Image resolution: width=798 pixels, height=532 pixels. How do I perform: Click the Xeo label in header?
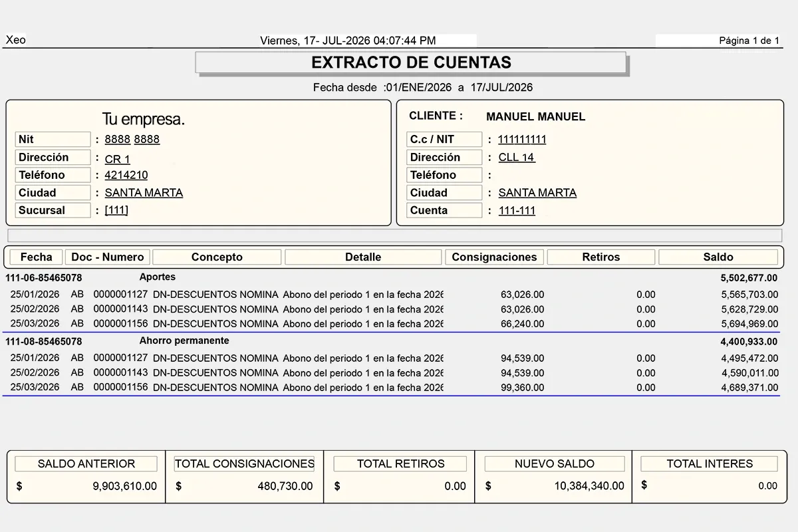[x=16, y=40]
